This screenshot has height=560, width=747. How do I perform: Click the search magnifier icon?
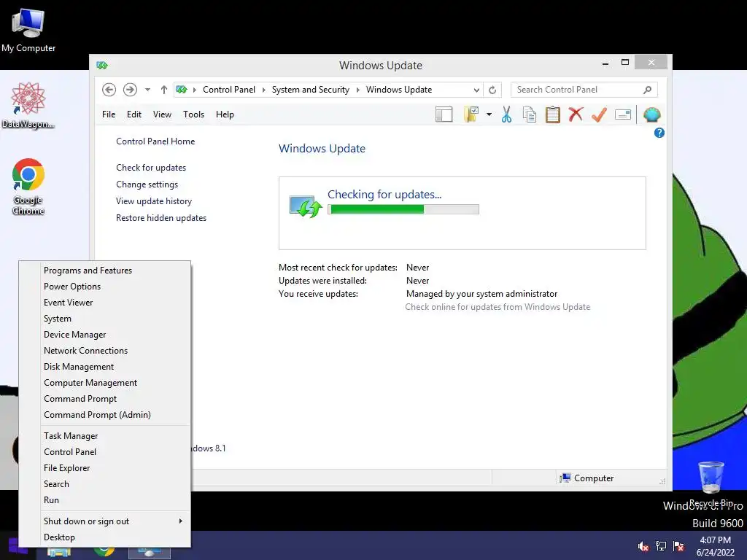(x=648, y=90)
